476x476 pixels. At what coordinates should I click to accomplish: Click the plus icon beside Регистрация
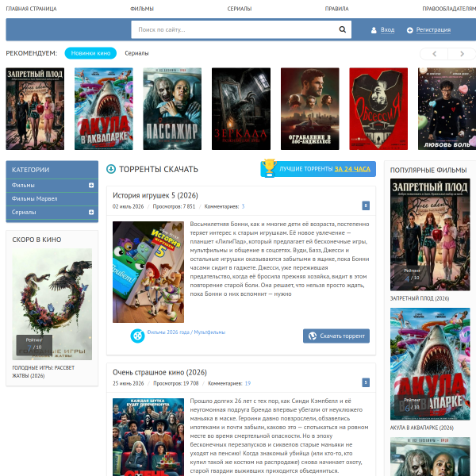410,30
